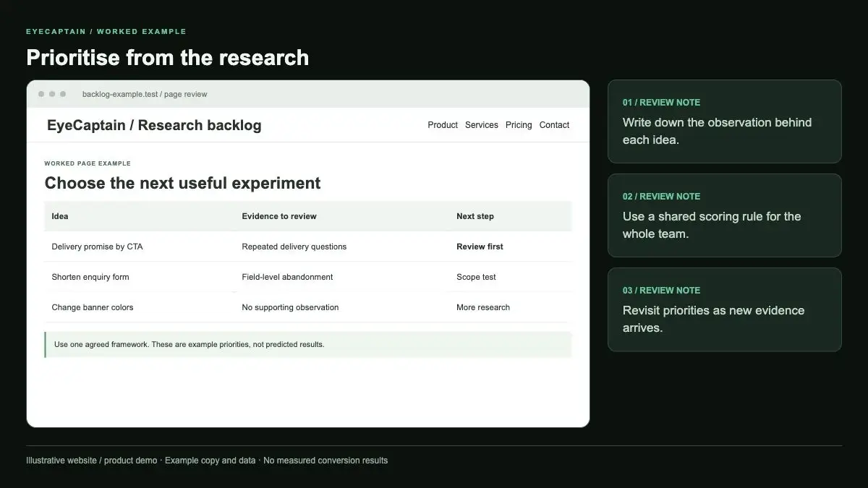Select the 'Evidence to review' column header

point(279,216)
